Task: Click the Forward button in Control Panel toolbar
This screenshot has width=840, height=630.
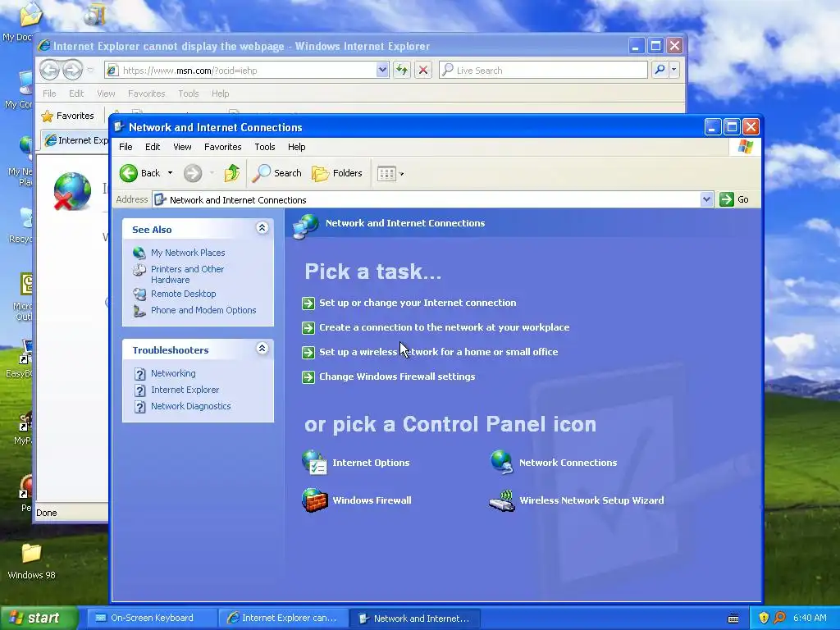Action: tap(192, 173)
